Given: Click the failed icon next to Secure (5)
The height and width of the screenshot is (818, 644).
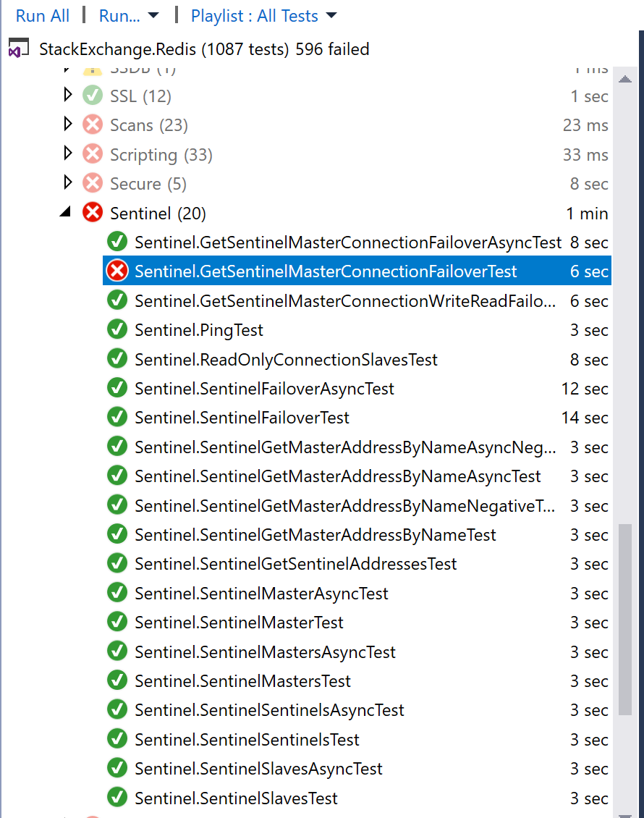Looking at the screenshot, I should [93, 183].
